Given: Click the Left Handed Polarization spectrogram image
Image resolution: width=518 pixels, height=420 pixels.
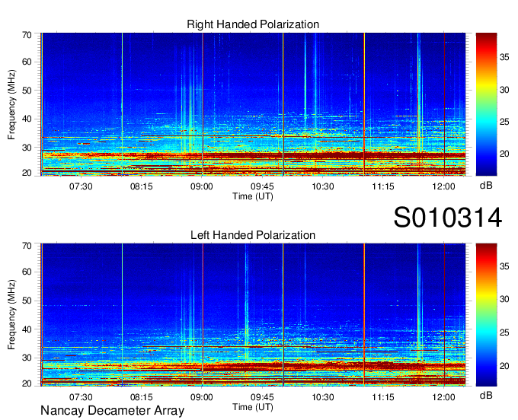Looking at the screenshot, I should (x=253, y=315).
